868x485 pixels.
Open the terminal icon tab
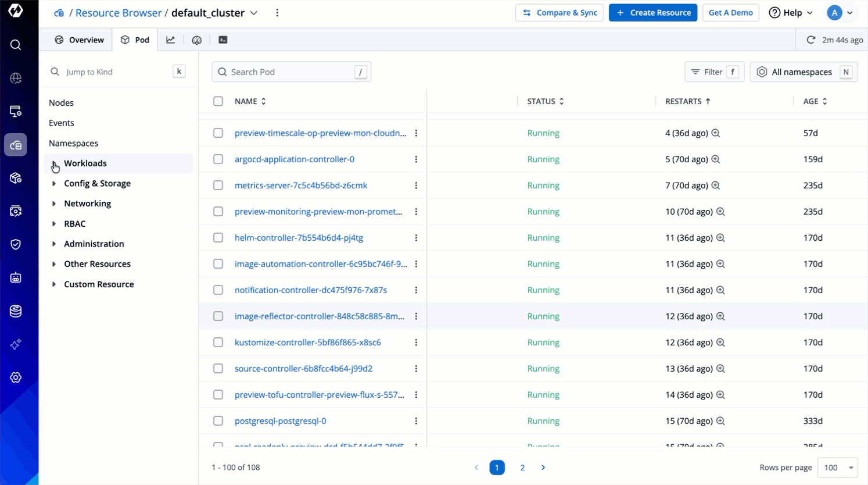[x=223, y=40]
